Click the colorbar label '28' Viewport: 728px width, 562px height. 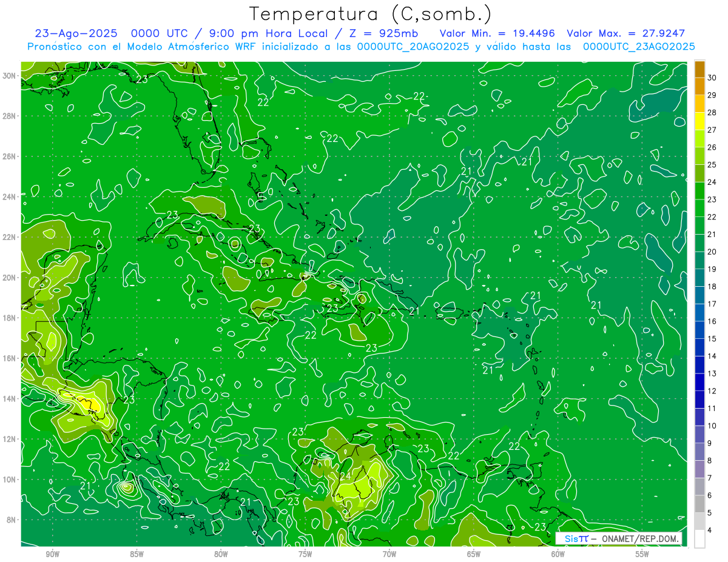[x=712, y=113]
